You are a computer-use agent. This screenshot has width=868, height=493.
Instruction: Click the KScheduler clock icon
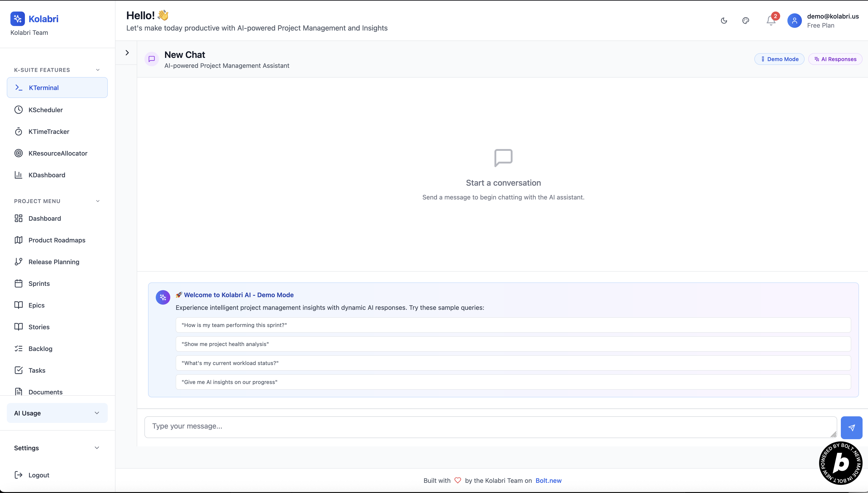19,110
